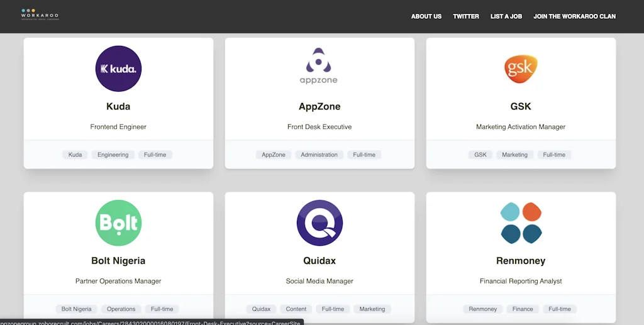Filter by the Engineering tag
644x325 pixels.
[113, 155]
